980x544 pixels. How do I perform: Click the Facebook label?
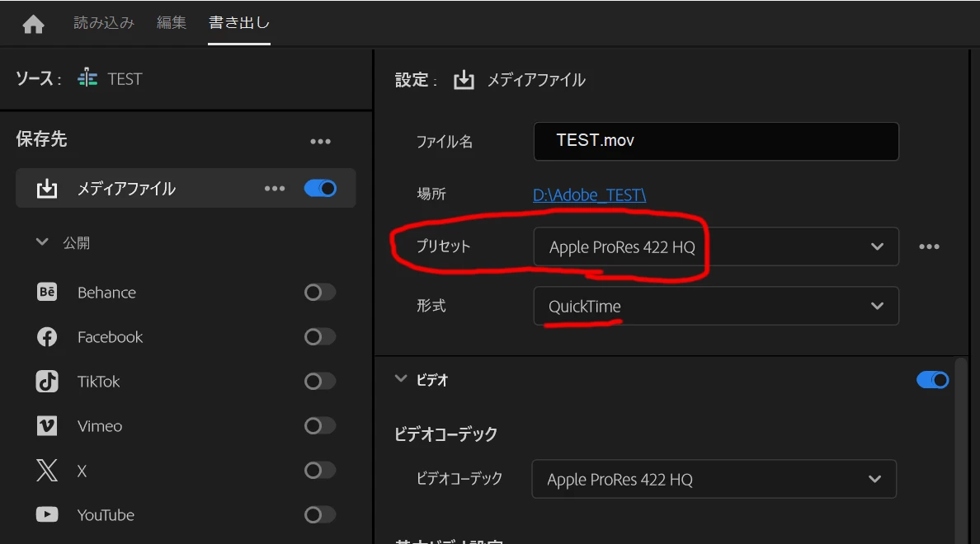pyautogui.click(x=110, y=337)
